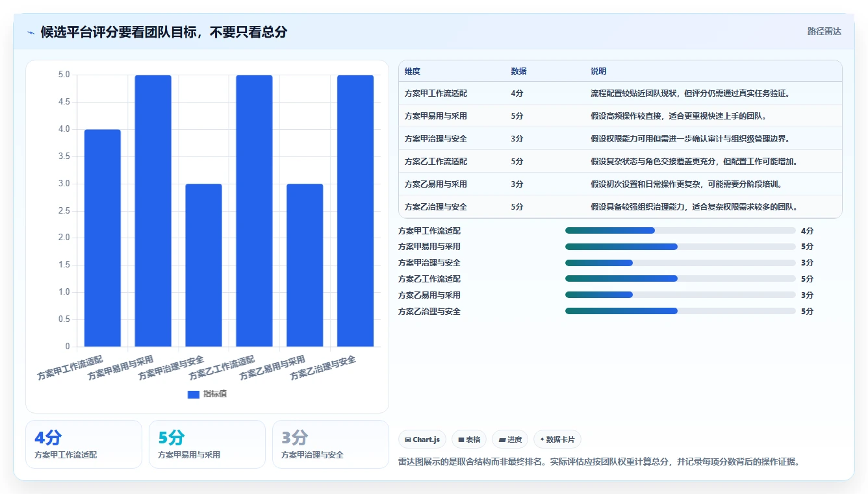The height and width of the screenshot is (494, 868).
Task: Click the 方案甲易用与采用 progress bar
Action: tap(680, 247)
